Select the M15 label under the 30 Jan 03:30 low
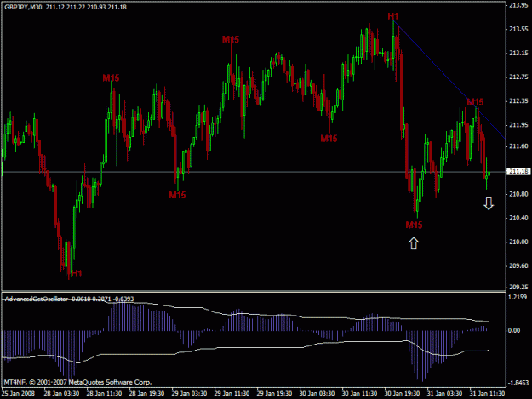532x399 pixels. [x=329, y=139]
